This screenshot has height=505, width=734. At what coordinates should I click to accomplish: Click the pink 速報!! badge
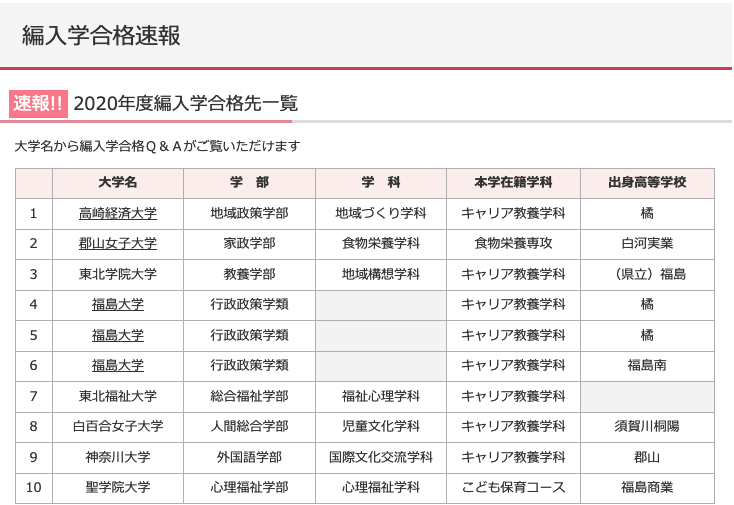click(38, 103)
